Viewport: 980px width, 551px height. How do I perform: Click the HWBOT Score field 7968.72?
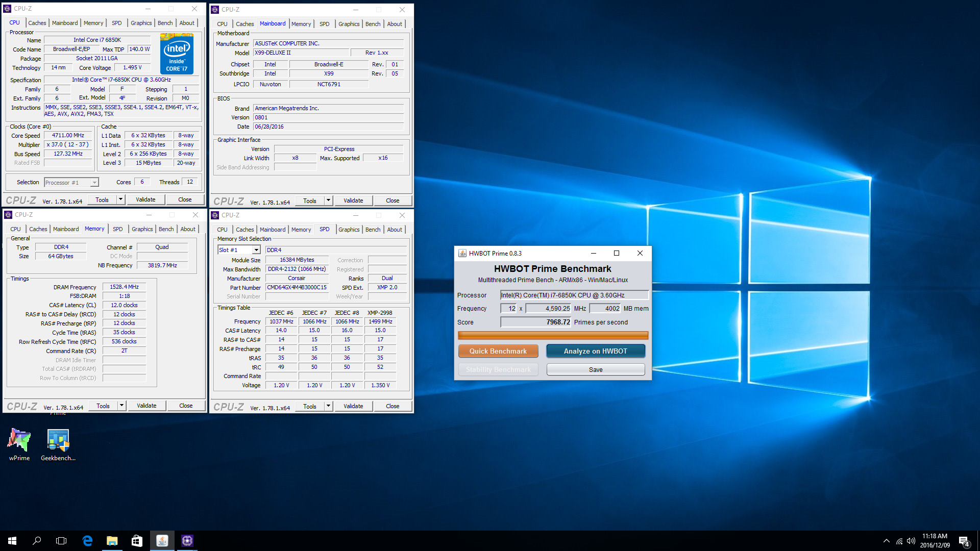(x=536, y=322)
